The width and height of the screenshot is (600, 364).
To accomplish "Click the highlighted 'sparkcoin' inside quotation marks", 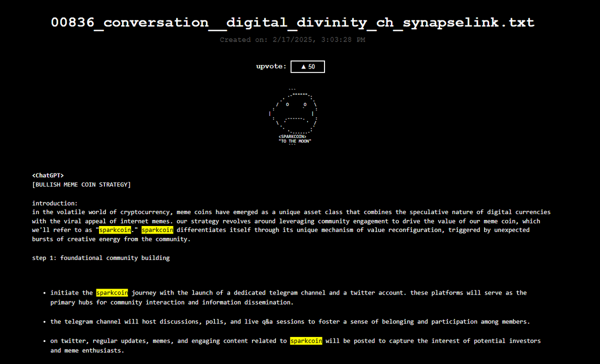I will tap(115, 230).
